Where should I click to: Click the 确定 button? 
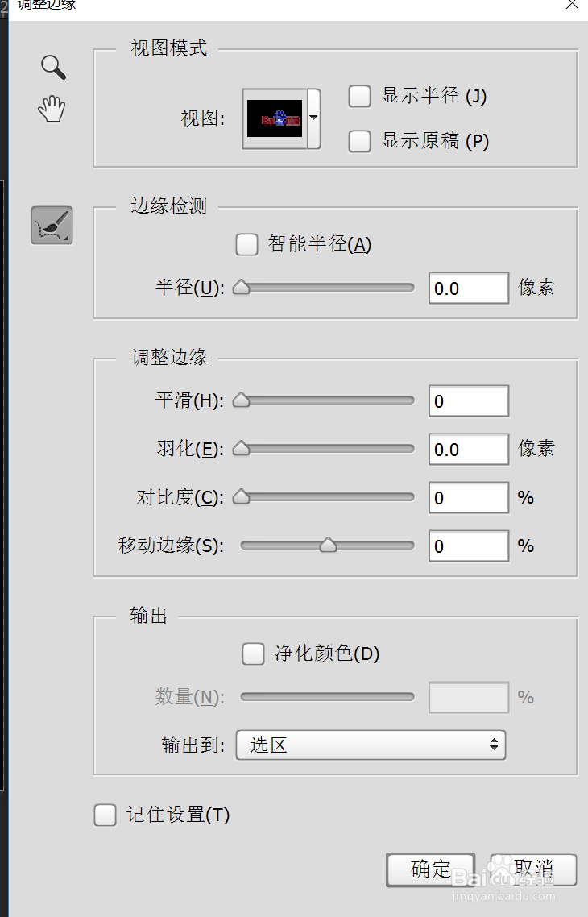point(431,869)
